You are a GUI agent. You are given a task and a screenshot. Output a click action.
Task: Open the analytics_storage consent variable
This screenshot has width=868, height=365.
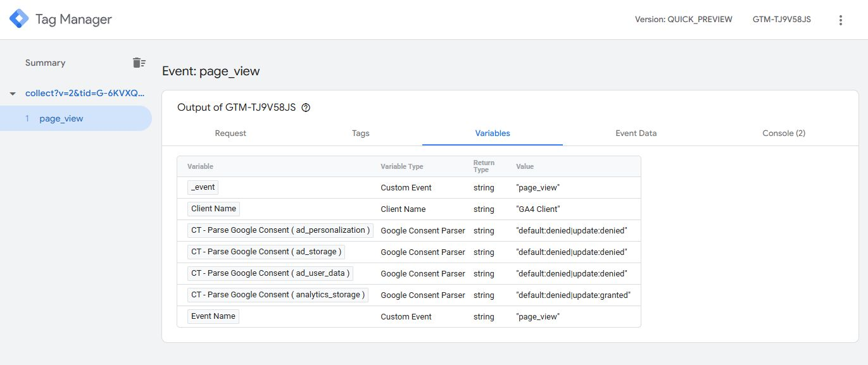tap(278, 295)
